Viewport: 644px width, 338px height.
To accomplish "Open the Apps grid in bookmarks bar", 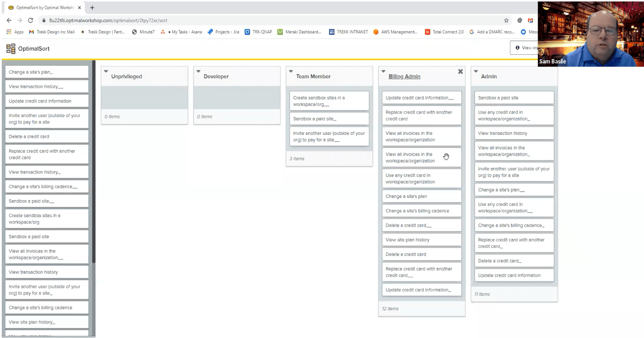I will tap(15, 32).
